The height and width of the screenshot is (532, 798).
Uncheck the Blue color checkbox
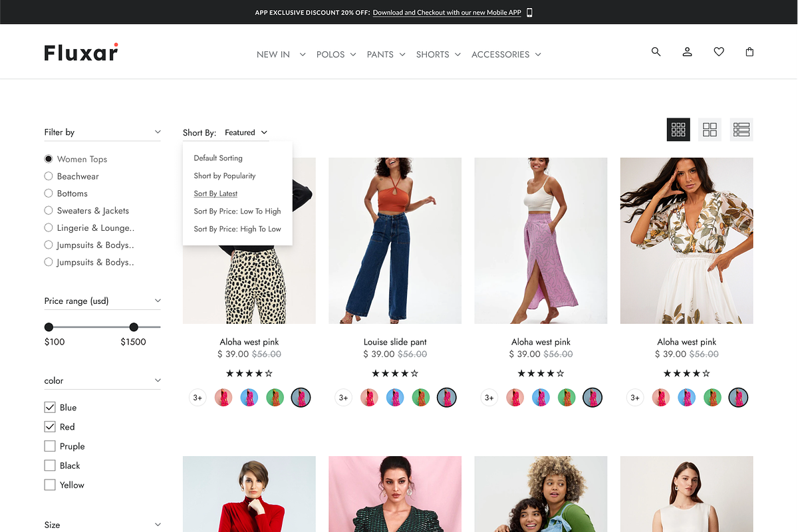[x=50, y=407]
